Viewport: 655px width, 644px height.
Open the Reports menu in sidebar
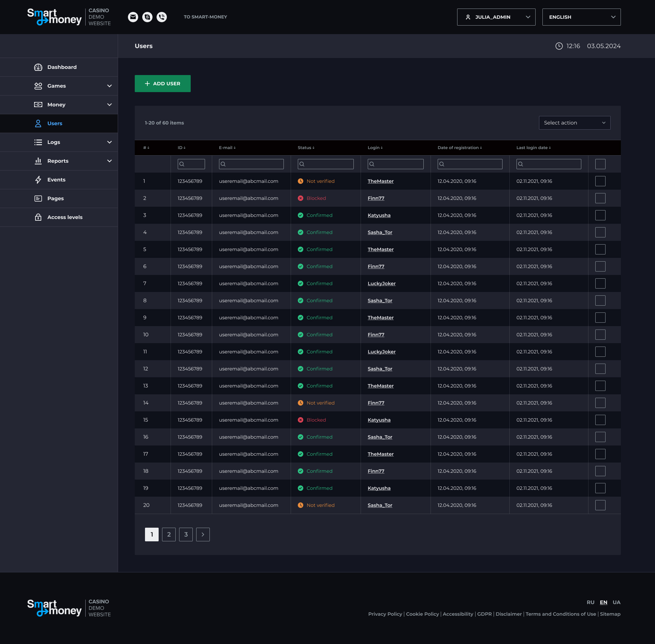(x=58, y=161)
